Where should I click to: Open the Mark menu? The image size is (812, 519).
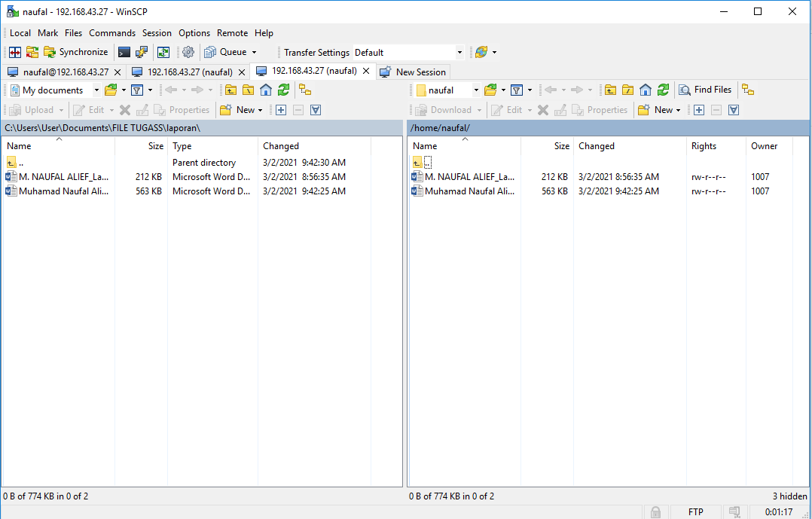(x=47, y=33)
